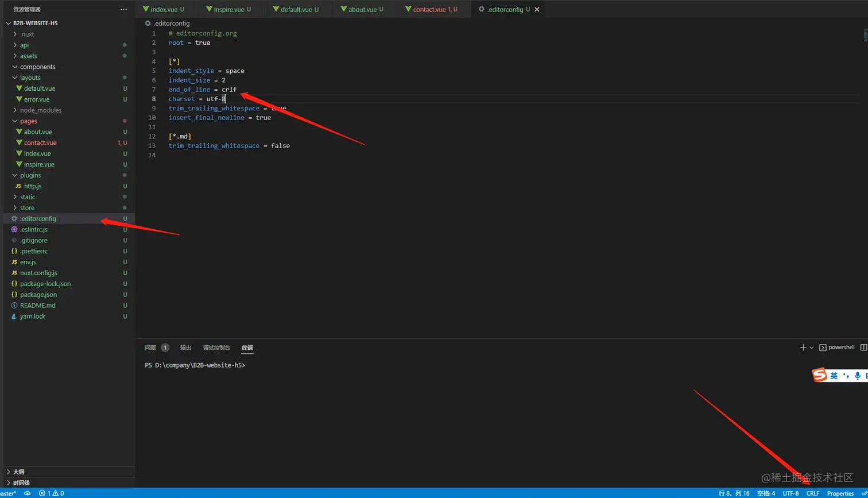The image size is (868, 498).
Task: Click the master branch indicator in status bar
Action: point(8,493)
